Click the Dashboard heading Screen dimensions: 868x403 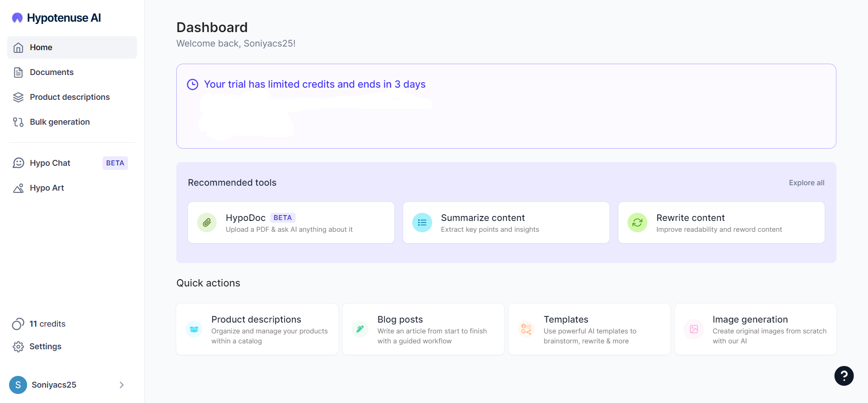click(x=212, y=28)
